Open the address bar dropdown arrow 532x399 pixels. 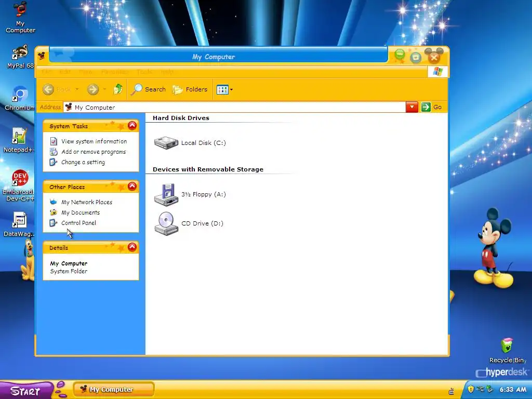click(412, 107)
